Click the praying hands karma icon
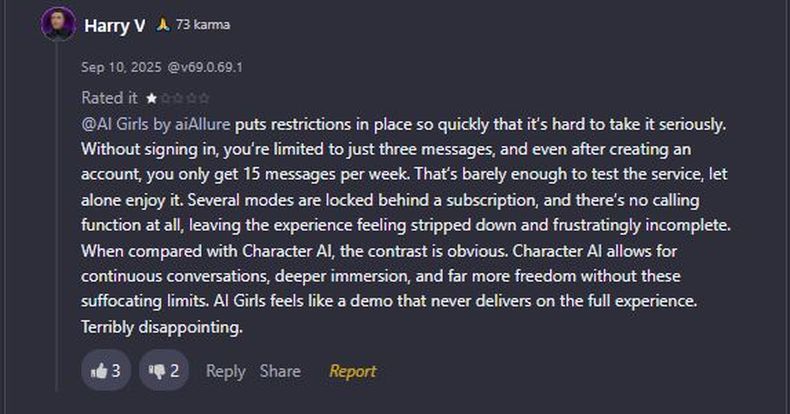The height and width of the screenshot is (414, 790). pyautogui.click(x=163, y=24)
